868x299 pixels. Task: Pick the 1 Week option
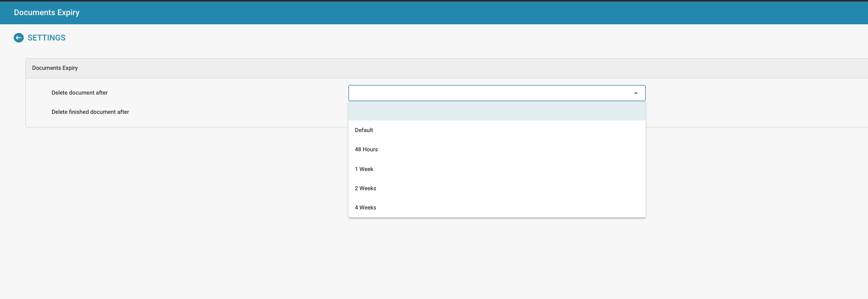364,169
